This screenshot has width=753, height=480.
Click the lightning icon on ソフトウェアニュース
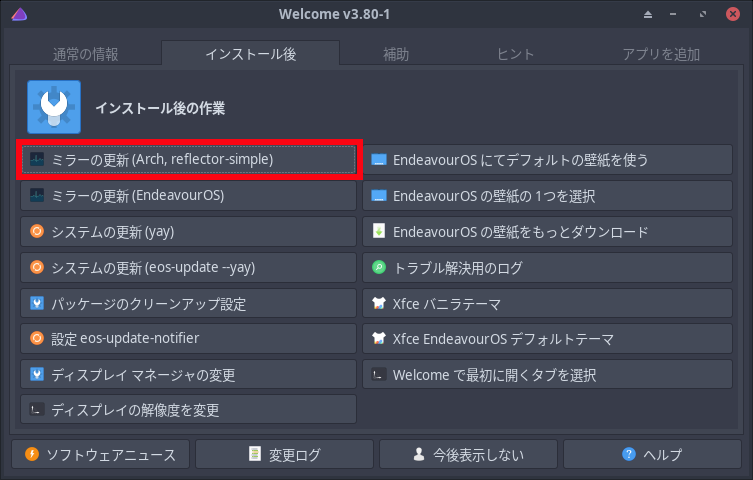click(x=32, y=454)
